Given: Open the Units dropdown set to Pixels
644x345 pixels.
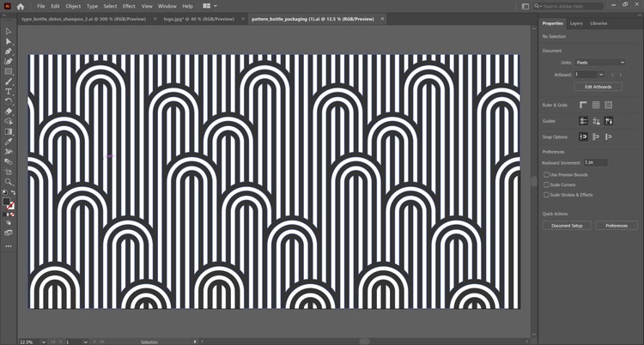Looking at the screenshot, I should tap(599, 63).
